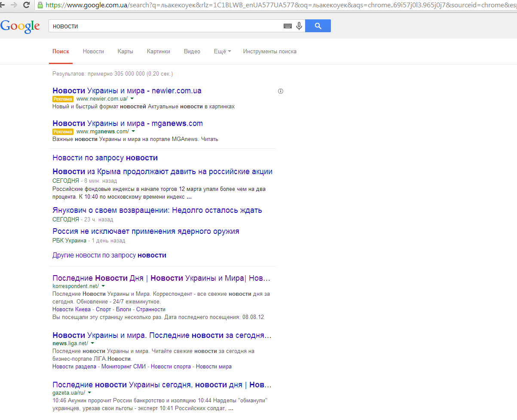
Task: Click the browser forward arrow
Action: point(14,5)
